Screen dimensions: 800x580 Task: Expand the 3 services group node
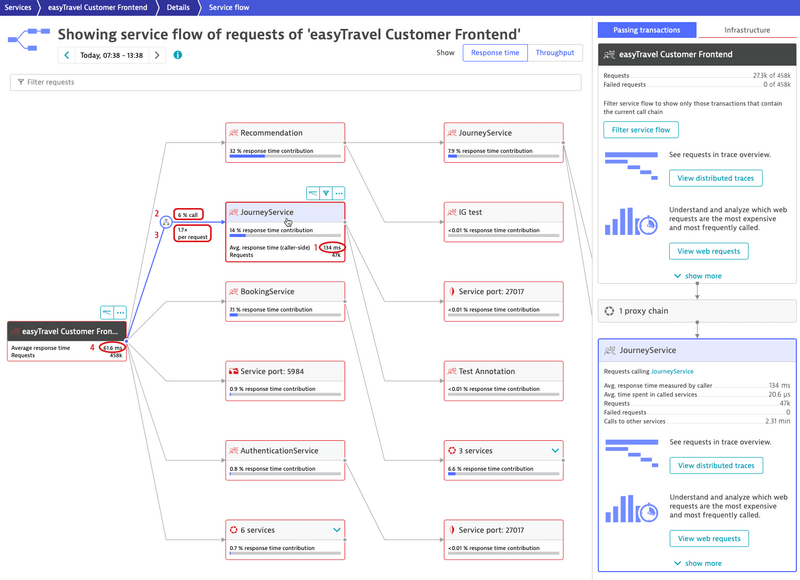point(555,451)
